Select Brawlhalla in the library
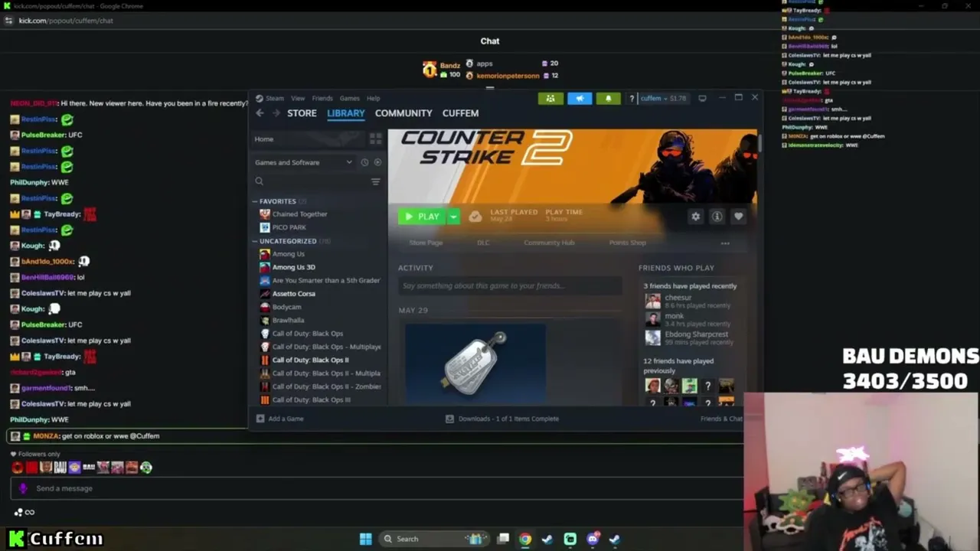 click(x=288, y=320)
